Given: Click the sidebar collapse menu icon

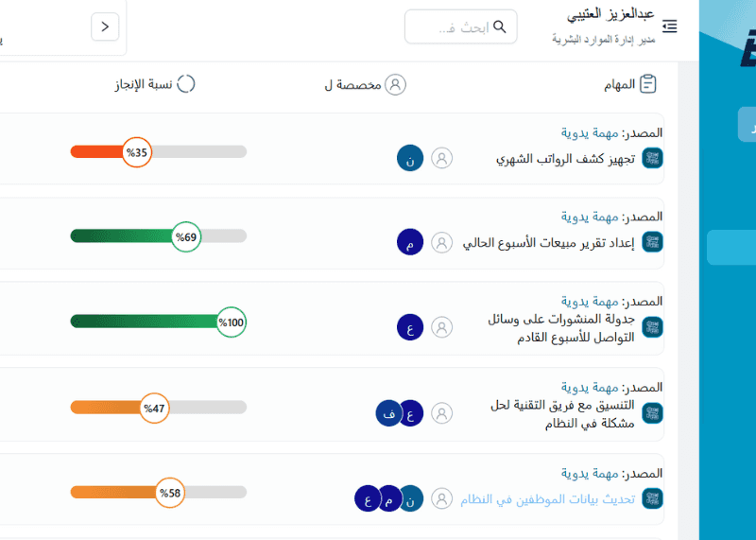Looking at the screenshot, I should pos(670,26).
